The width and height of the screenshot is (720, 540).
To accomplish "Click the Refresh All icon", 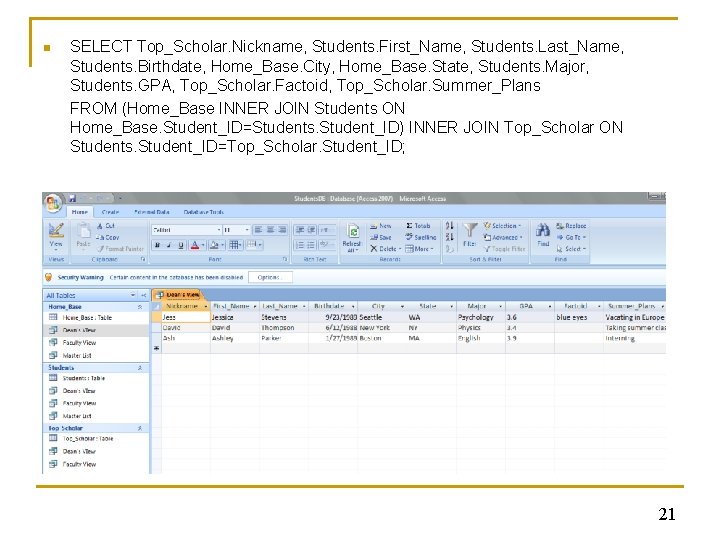I will [353, 231].
